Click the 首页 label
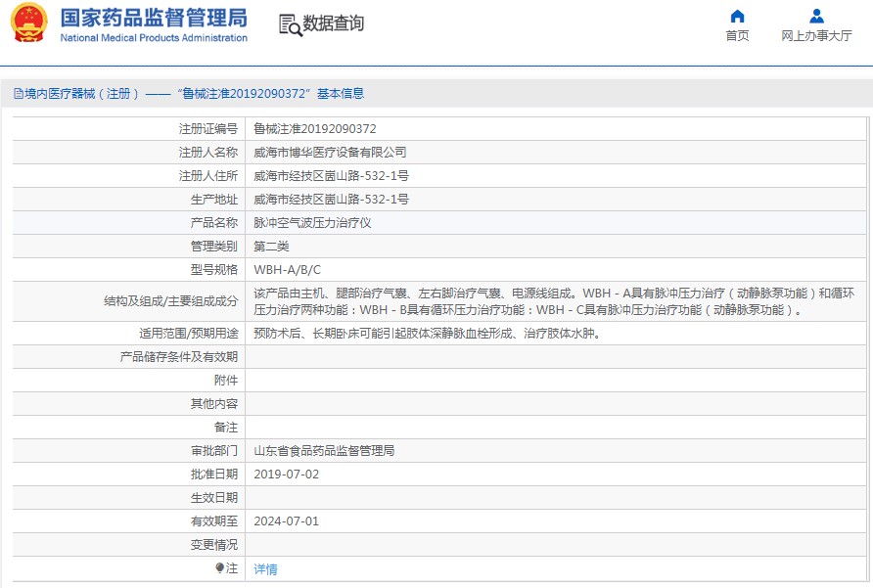 [737, 35]
